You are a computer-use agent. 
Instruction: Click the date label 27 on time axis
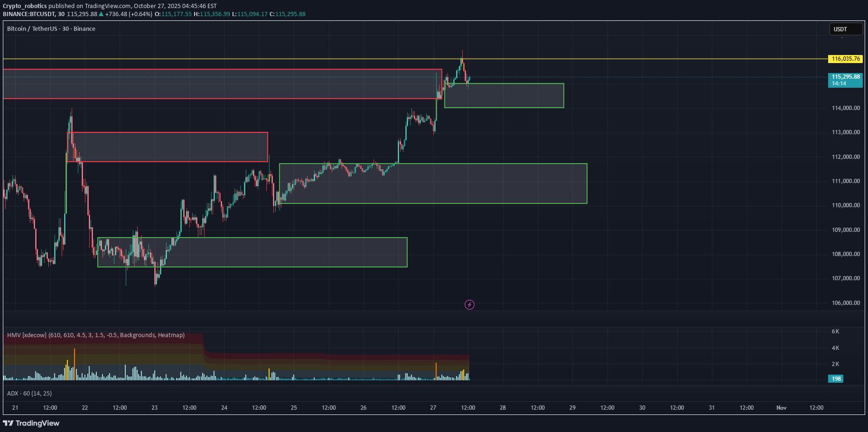pyautogui.click(x=433, y=408)
